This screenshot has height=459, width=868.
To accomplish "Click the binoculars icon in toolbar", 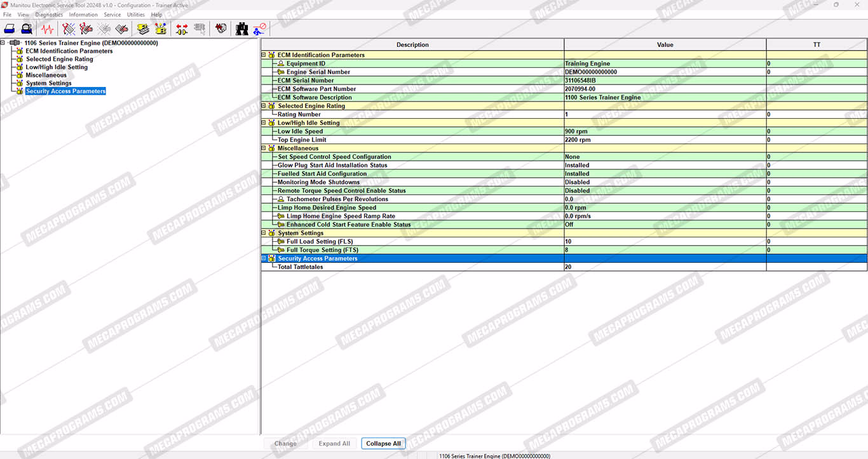I will [242, 29].
